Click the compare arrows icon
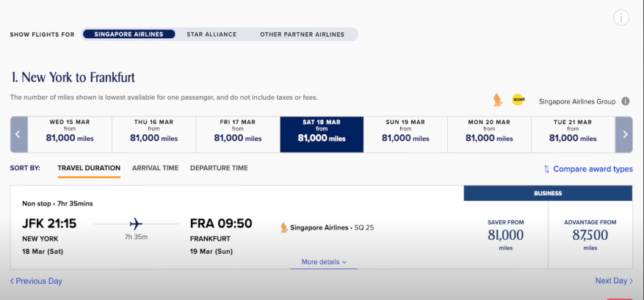 546,169
